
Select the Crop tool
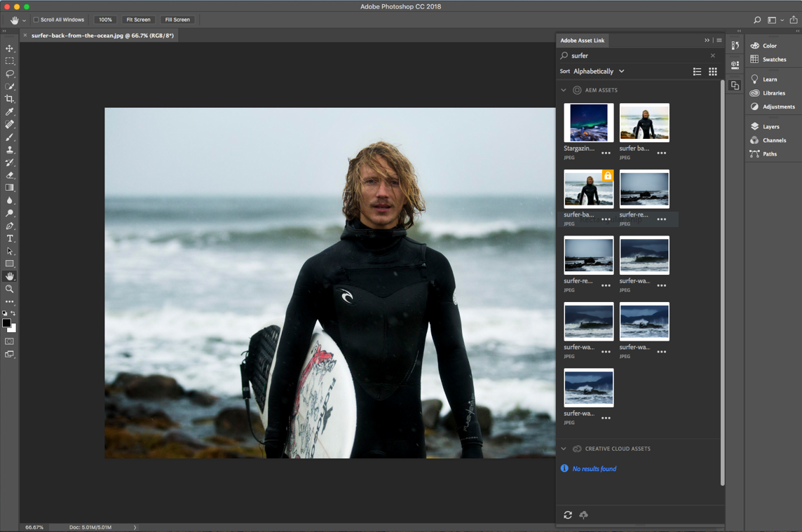[10, 99]
